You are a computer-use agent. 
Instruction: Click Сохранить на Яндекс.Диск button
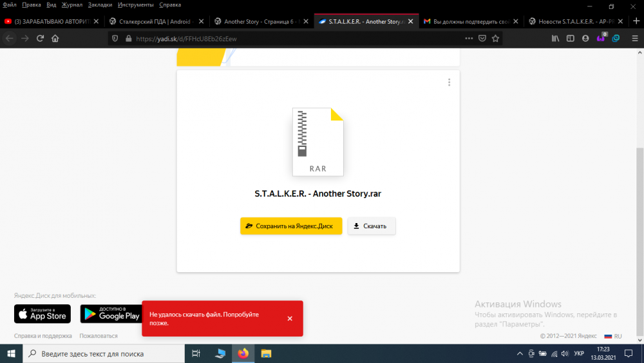(x=291, y=226)
